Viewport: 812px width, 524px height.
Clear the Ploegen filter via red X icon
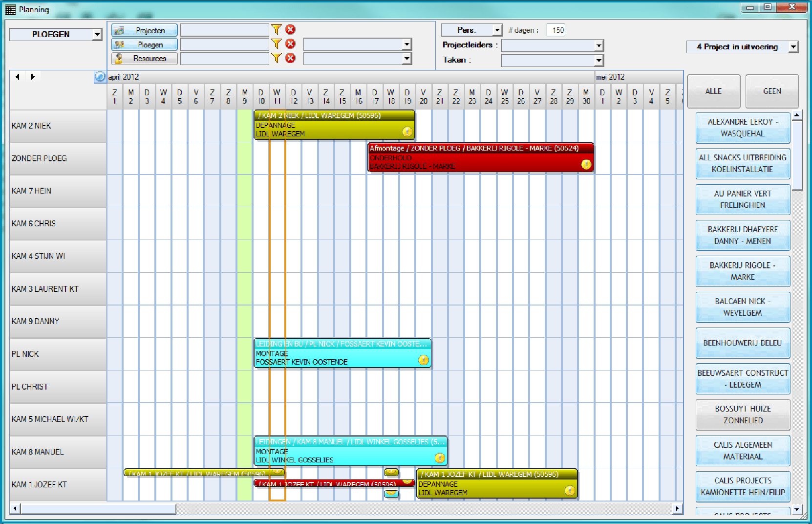tap(290, 44)
